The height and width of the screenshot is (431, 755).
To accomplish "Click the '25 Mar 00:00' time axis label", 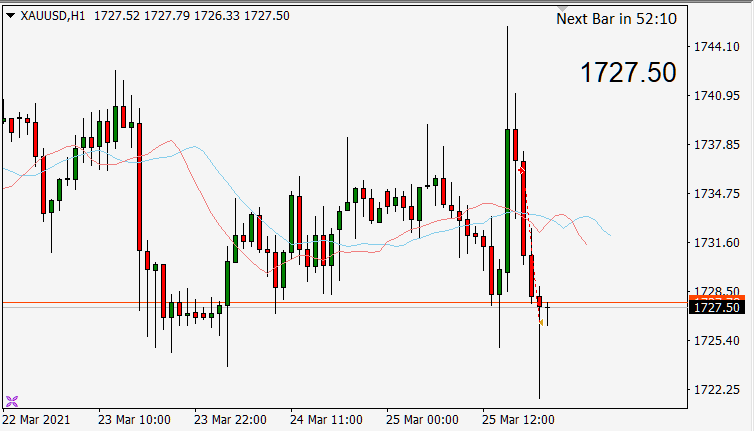I will 422,419.
